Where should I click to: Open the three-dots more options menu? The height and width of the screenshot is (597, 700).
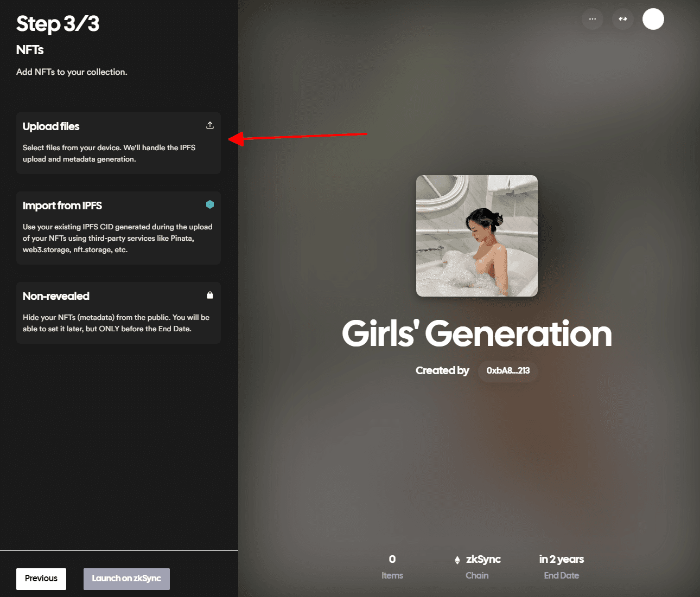(593, 19)
